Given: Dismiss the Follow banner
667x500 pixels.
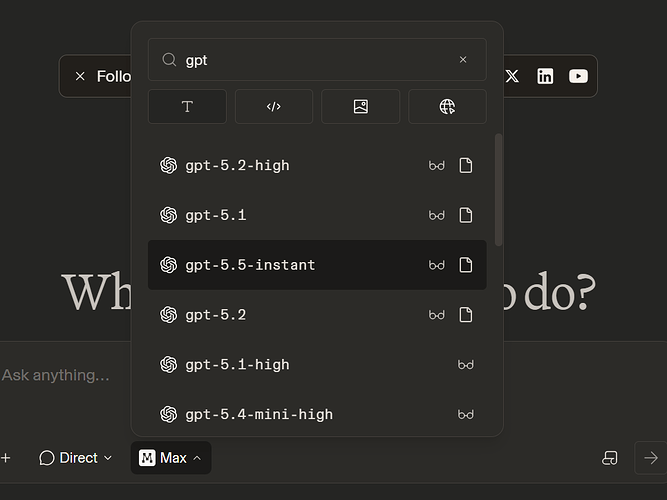Looking at the screenshot, I should pyautogui.click(x=80, y=76).
